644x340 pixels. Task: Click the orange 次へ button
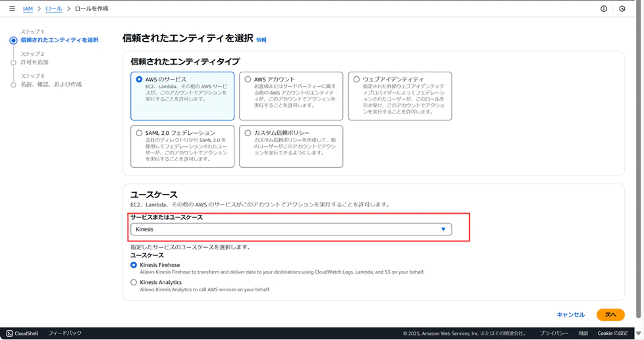tap(610, 314)
